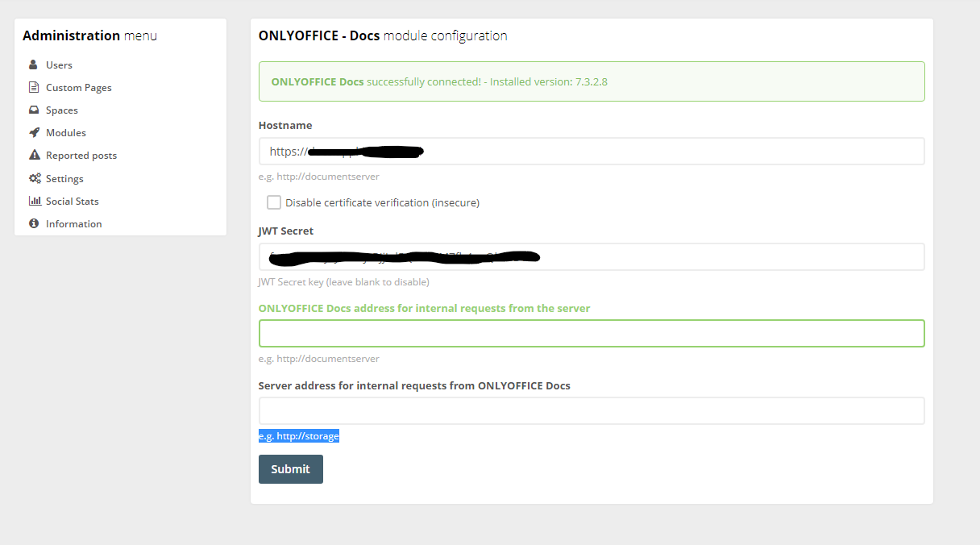Focus the Hostname input field
This screenshot has height=545, width=980.
click(x=592, y=151)
